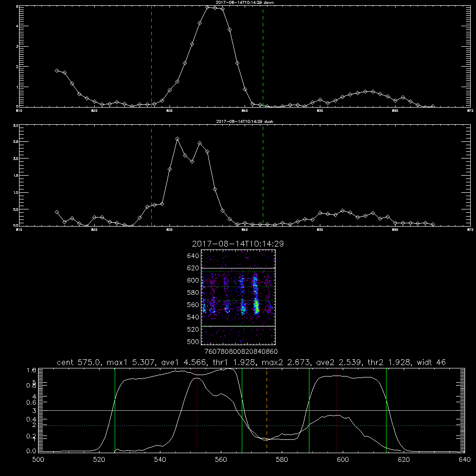The height and width of the screenshot is (476, 476).
Task: Click the '580' label on bottom plot x-axis
Action: 282,460
